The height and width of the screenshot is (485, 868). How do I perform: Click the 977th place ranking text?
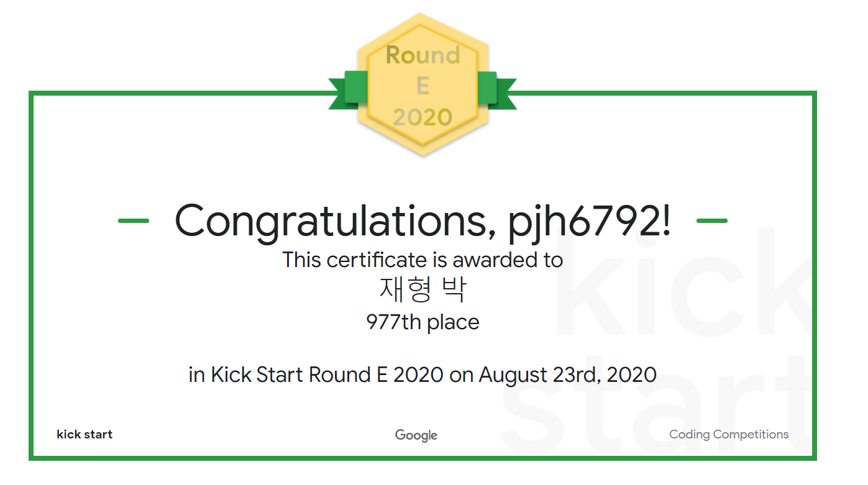click(423, 322)
